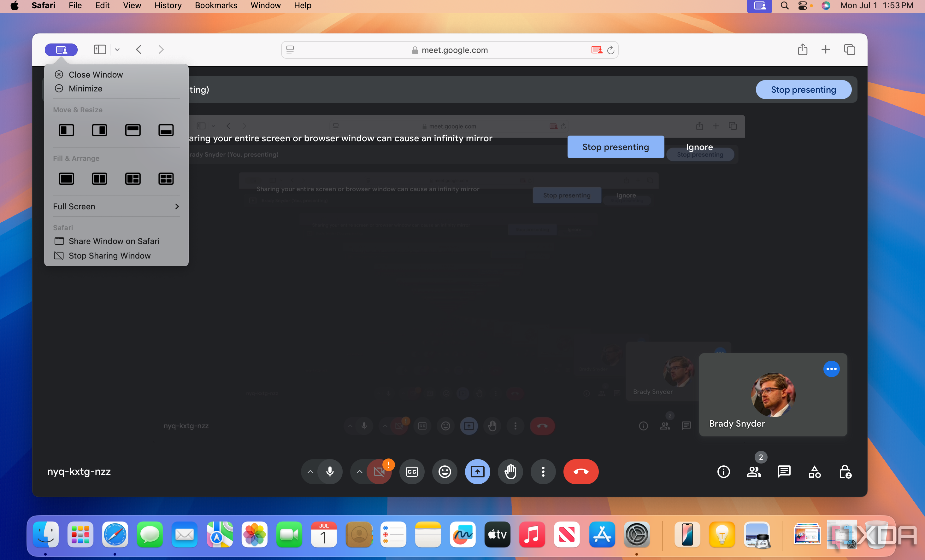Expand more options menu in call

[543, 471]
